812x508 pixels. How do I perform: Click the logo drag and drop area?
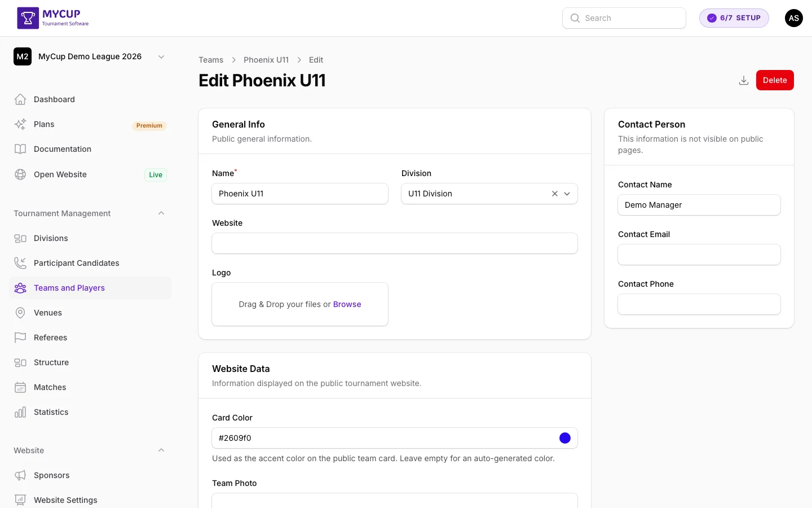coord(300,304)
